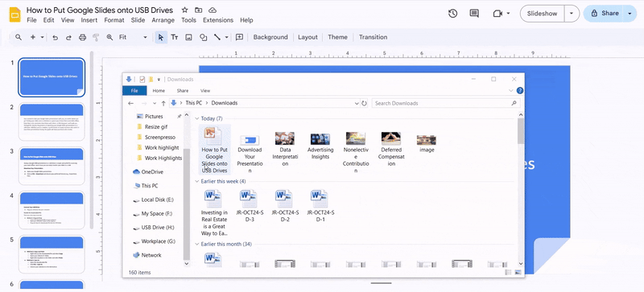The image size is (644, 292).
Task: Click the new slide plus button
Action: click(x=33, y=37)
